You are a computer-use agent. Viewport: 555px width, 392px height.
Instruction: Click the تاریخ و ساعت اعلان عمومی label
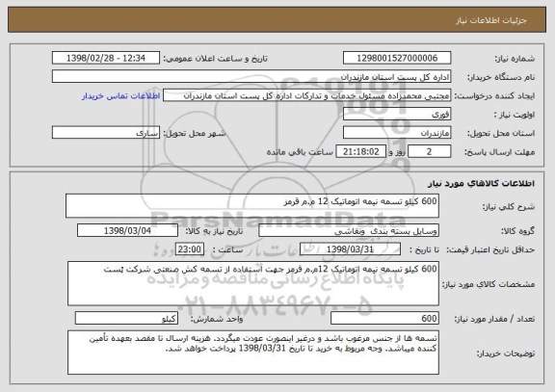click(x=215, y=59)
